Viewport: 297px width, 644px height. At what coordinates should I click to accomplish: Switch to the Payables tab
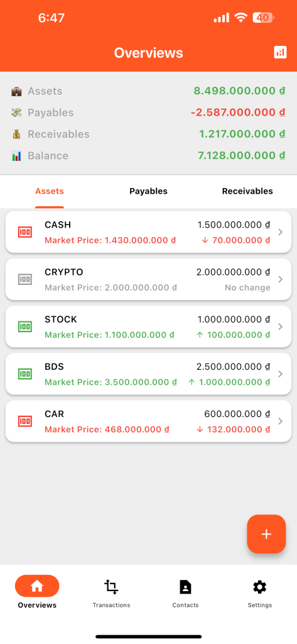(148, 191)
